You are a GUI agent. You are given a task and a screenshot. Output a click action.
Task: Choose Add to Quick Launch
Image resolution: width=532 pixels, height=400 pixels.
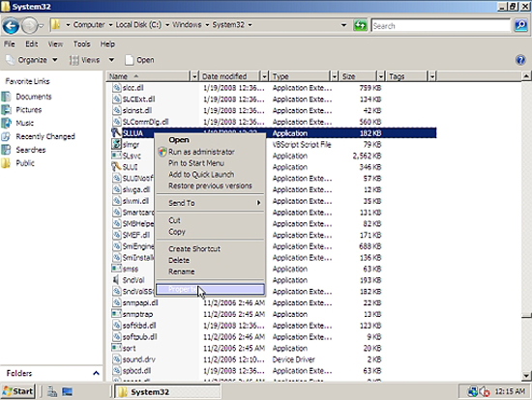pyautogui.click(x=210, y=175)
